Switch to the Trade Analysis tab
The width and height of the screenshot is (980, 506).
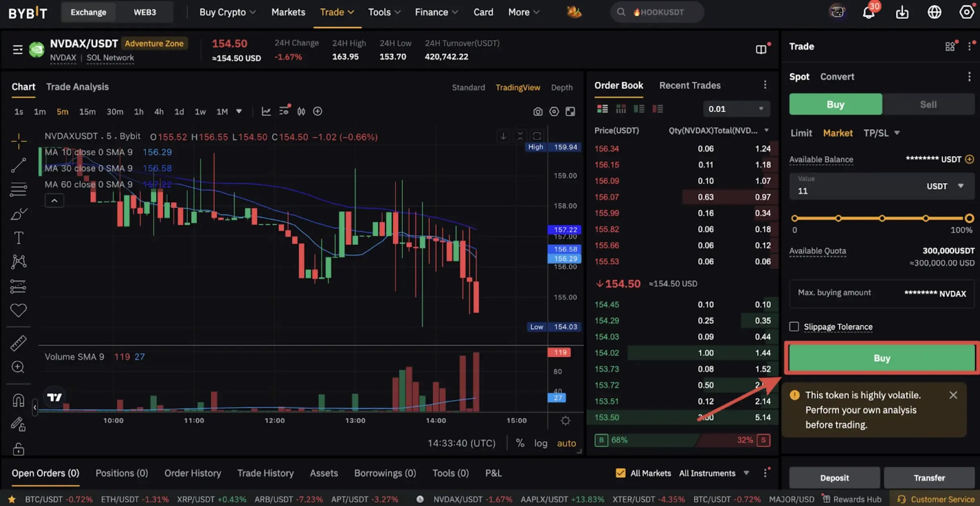77,87
